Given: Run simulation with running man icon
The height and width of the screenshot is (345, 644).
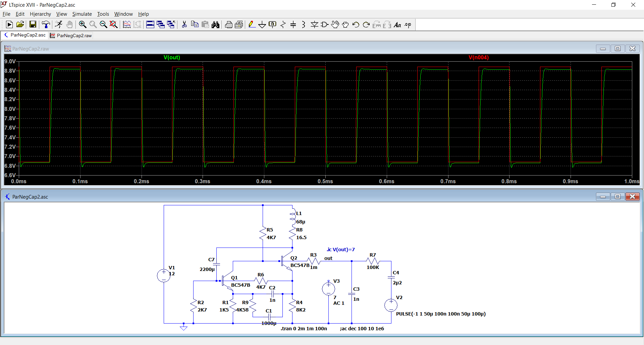Looking at the screenshot, I should click(59, 24).
